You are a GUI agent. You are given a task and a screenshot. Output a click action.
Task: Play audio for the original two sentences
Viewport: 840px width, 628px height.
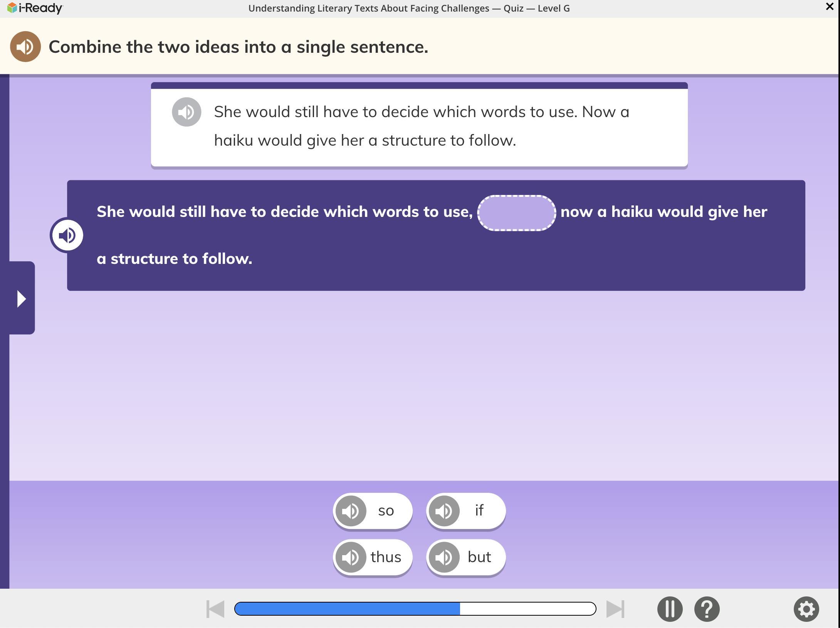[186, 112]
